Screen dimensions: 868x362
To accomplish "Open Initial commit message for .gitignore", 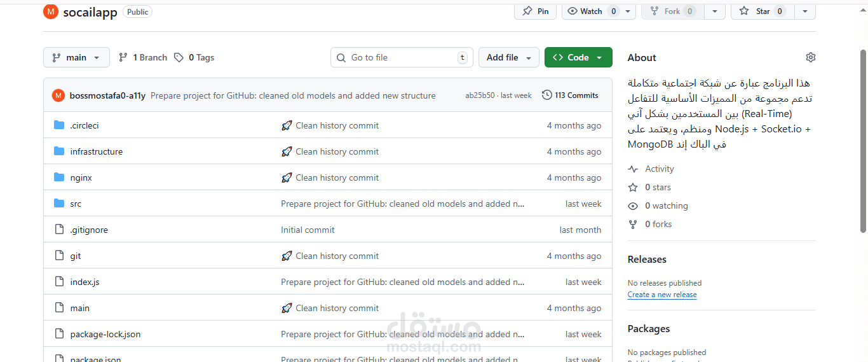I will (x=308, y=230).
